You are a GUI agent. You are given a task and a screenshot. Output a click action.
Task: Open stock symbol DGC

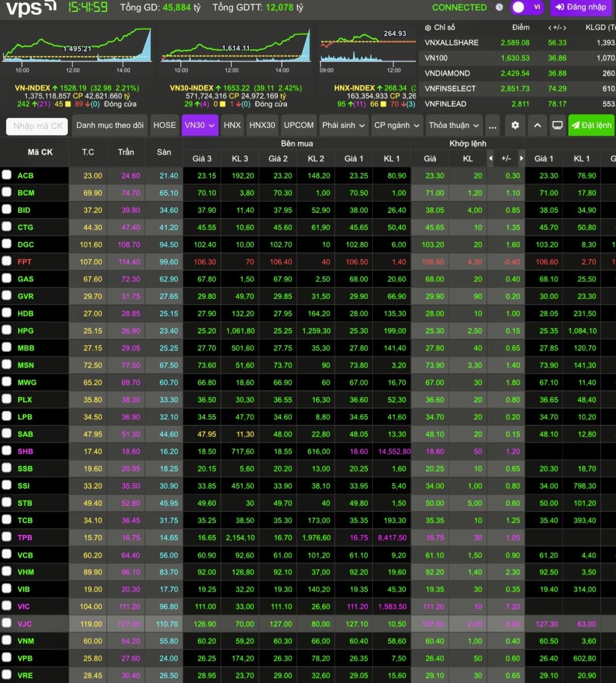click(26, 244)
